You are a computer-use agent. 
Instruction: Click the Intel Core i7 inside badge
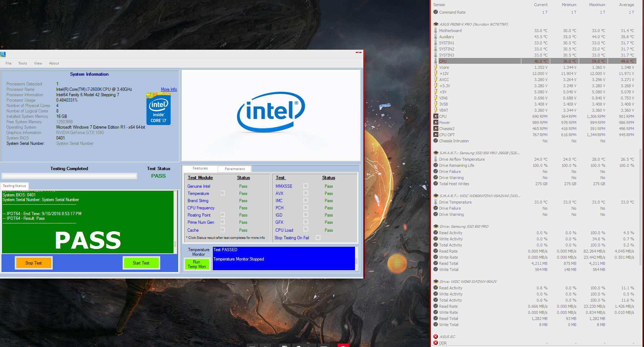(x=158, y=109)
